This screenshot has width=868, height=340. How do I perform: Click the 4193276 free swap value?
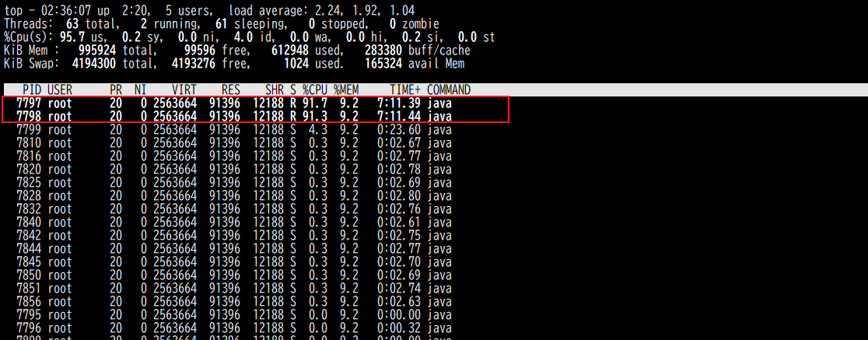tap(194, 64)
